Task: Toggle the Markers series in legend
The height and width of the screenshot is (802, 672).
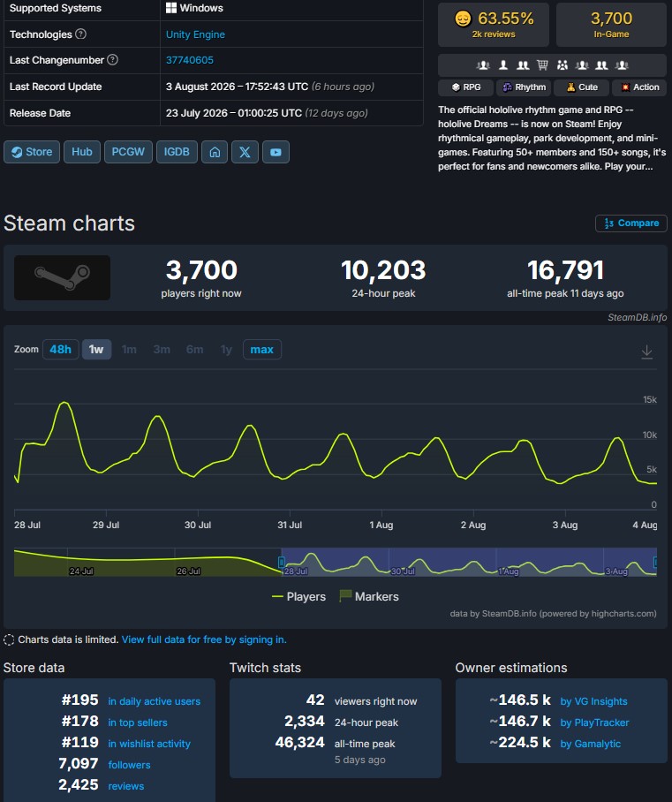Action: click(369, 596)
